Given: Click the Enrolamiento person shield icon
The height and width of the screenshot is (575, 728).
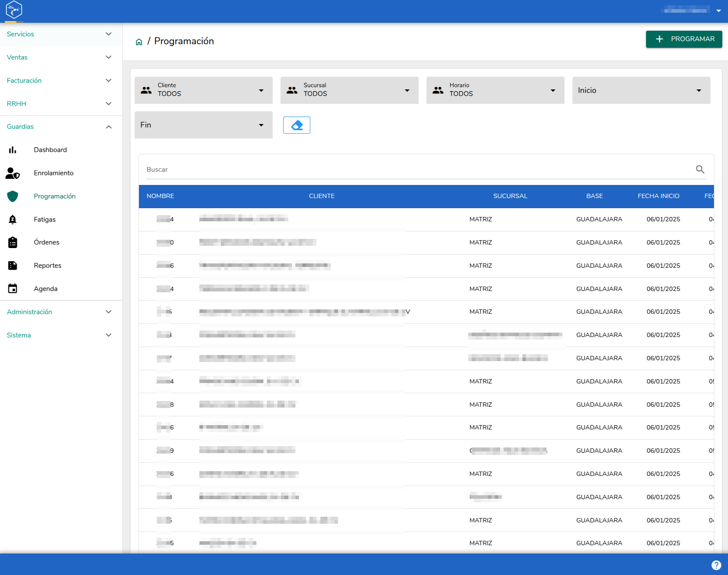Looking at the screenshot, I should click(13, 173).
